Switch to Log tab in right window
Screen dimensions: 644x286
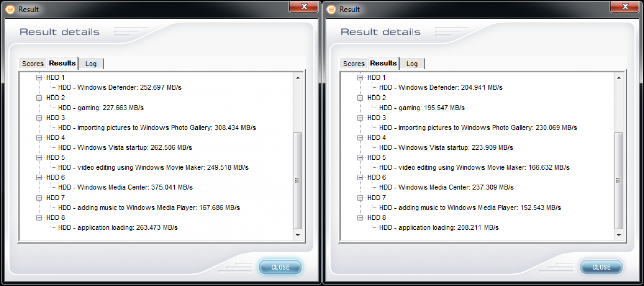[x=412, y=64]
